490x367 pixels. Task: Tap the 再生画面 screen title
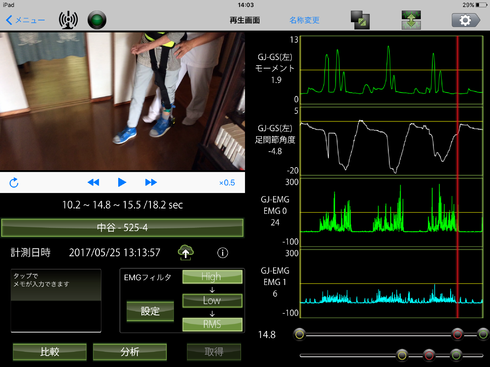tap(245, 20)
